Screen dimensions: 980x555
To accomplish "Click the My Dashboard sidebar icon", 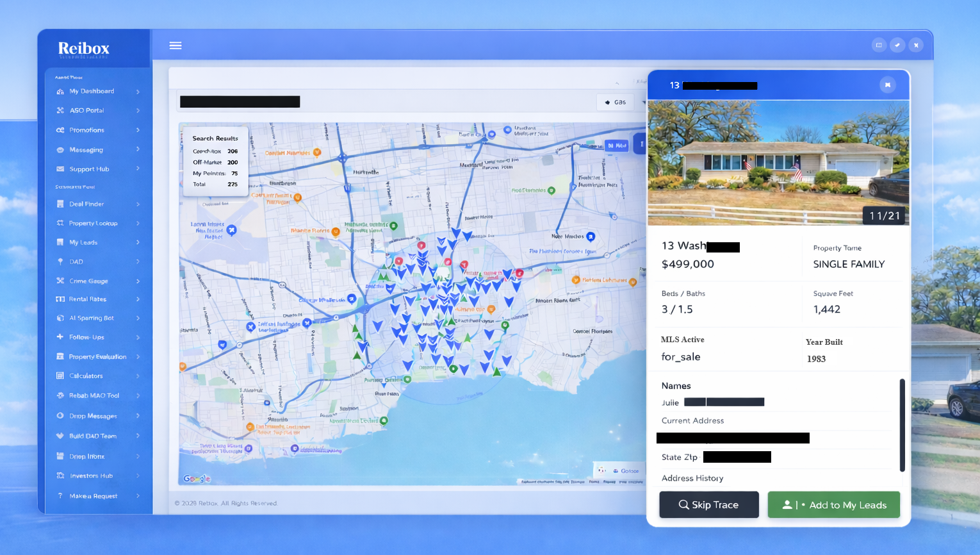I will pos(60,92).
